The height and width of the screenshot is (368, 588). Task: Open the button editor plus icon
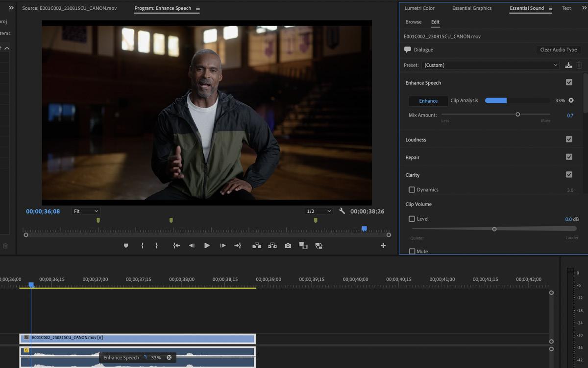383,246
